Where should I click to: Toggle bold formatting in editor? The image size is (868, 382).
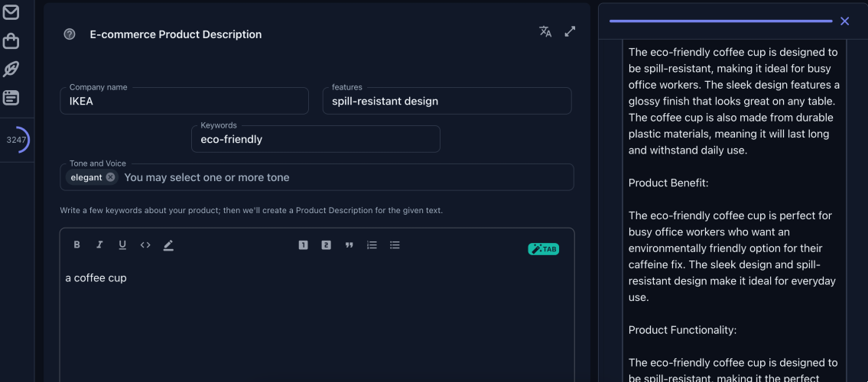point(77,245)
